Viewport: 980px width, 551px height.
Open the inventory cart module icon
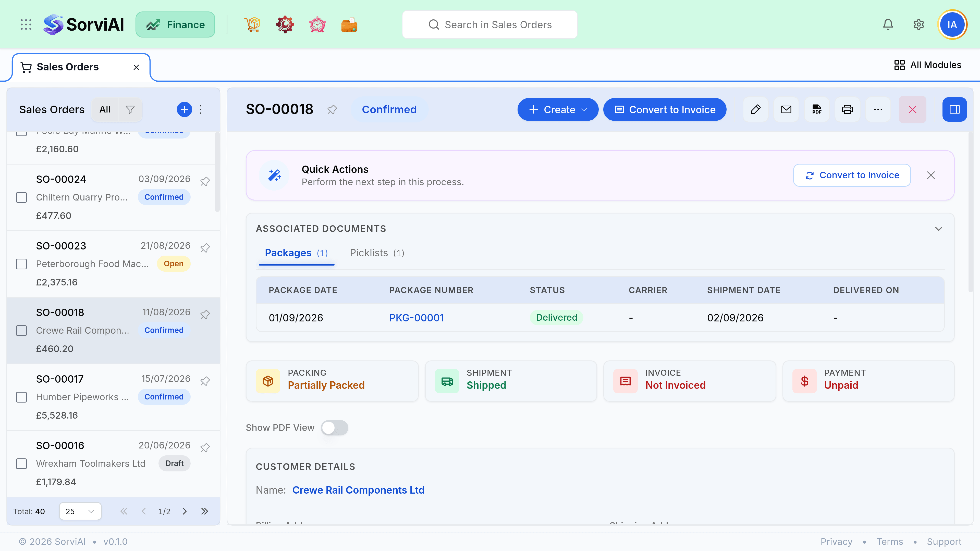(252, 25)
